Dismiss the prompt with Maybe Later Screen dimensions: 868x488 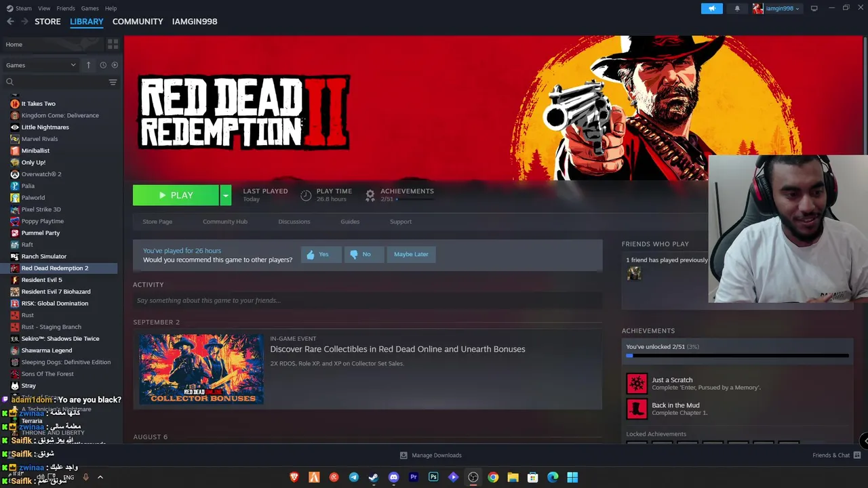(411, 254)
